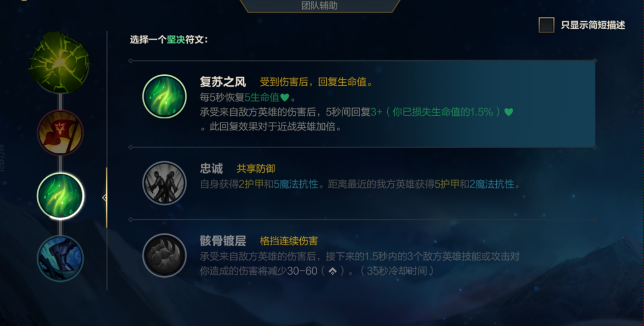Choose the 骸骨镀层 bone armor rune icon

pyautogui.click(x=164, y=255)
